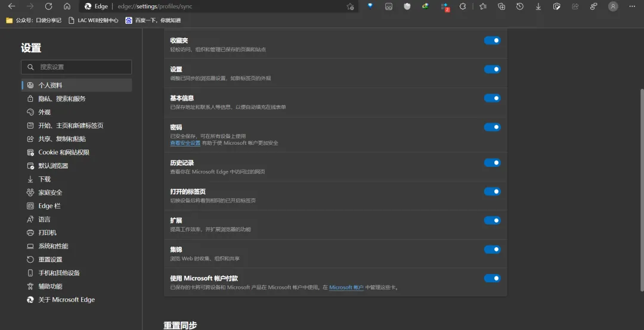Image resolution: width=644 pixels, height=330 pixels.
Task: Open the Settings and more ellipsis menu
Action: click(631, 6)
